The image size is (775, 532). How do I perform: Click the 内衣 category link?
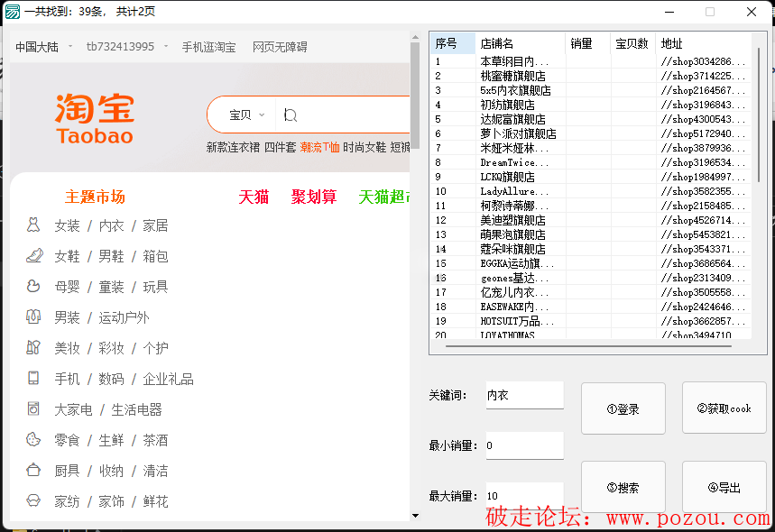[111, 225]
